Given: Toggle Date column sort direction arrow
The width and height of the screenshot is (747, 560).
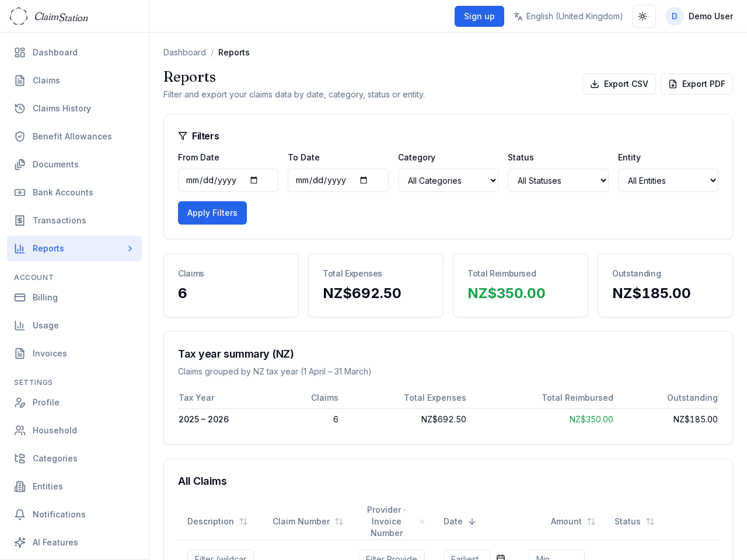Looking at the screenshot, I should click(x=472, y=521).
